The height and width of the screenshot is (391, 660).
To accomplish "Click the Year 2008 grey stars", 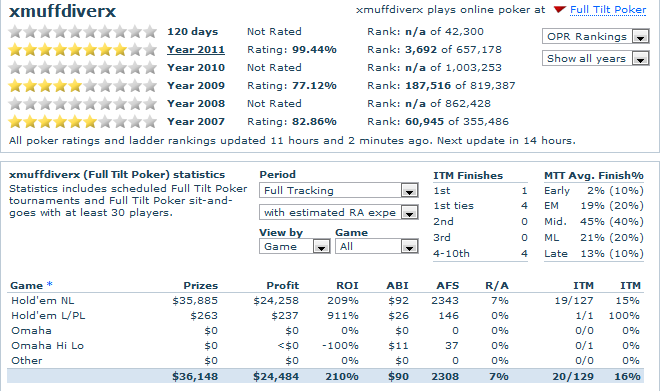I will point(82,104).
